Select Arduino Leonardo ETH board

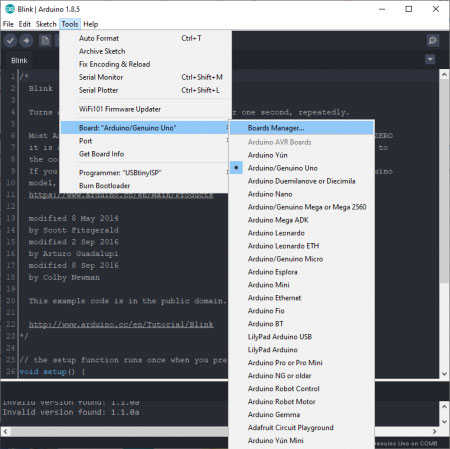(x=302, y=246)
